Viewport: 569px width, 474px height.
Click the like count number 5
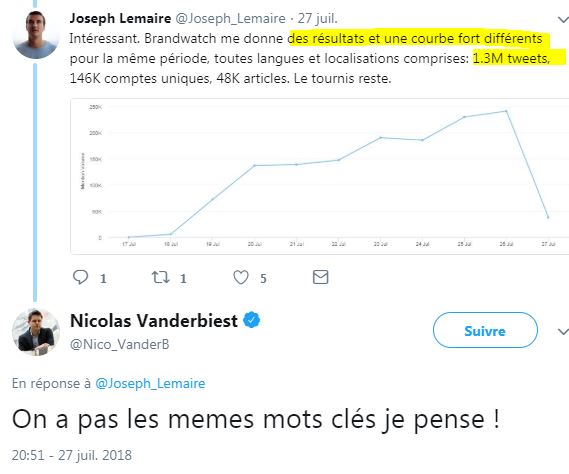coord(263,278)
